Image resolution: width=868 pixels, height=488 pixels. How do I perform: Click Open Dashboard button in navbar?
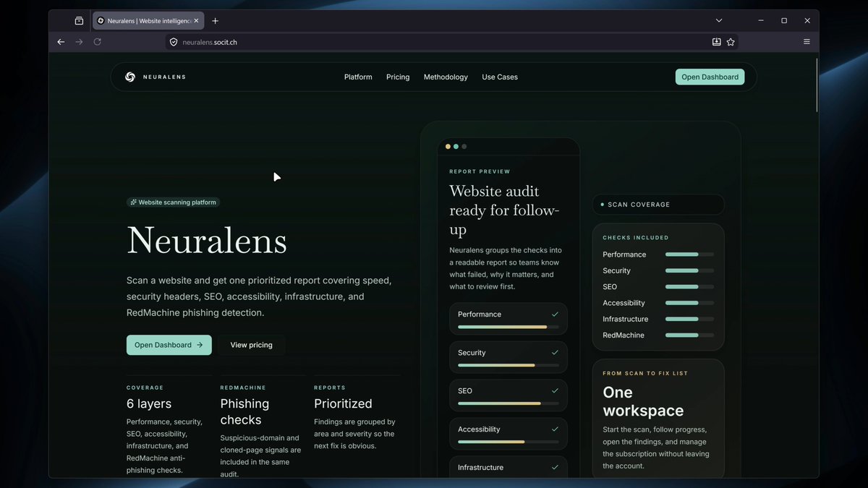point(710,77)
